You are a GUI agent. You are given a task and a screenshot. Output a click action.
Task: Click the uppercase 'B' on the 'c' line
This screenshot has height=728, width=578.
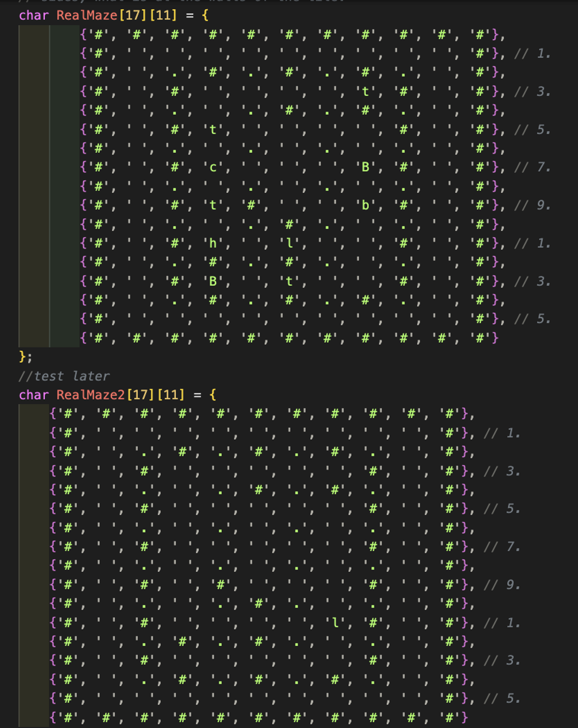tap(365, 168)
